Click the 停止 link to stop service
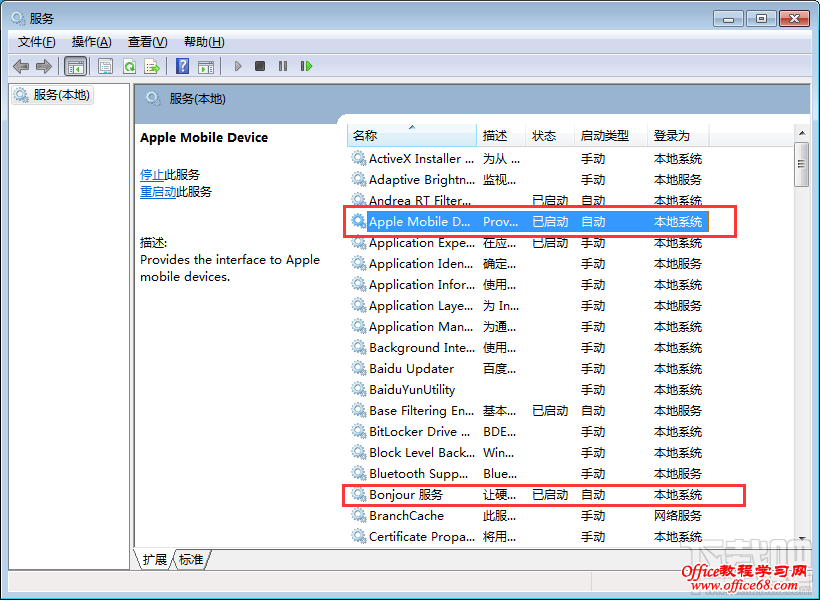Image resolution: width=820 pixels, height=600 pixels. (152, 174)
